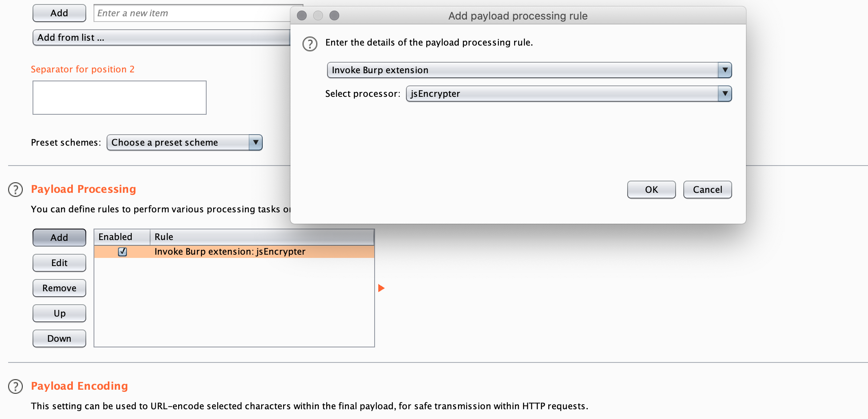This screenshot has height=419, width=868.
Task: Move the rule down with Down button
Action: tap(59, 338)
